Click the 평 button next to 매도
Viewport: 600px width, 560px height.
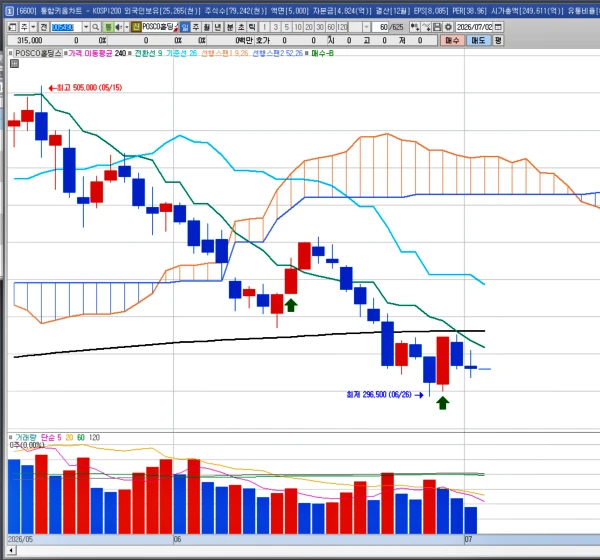498,40
